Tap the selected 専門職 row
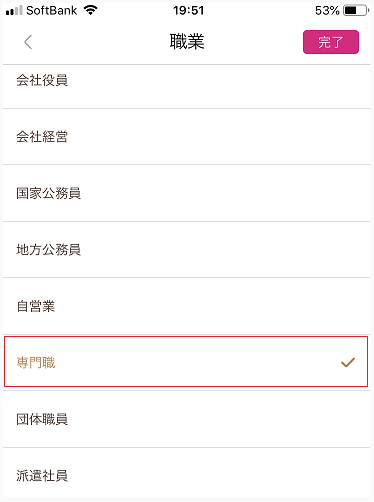Viewport: 374px width, 502px height. click(186, 362)
